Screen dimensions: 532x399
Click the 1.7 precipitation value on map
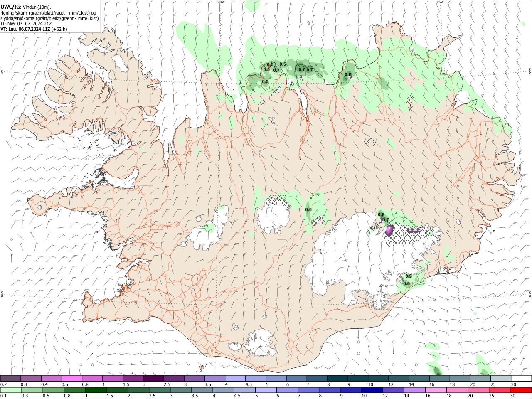385,220
